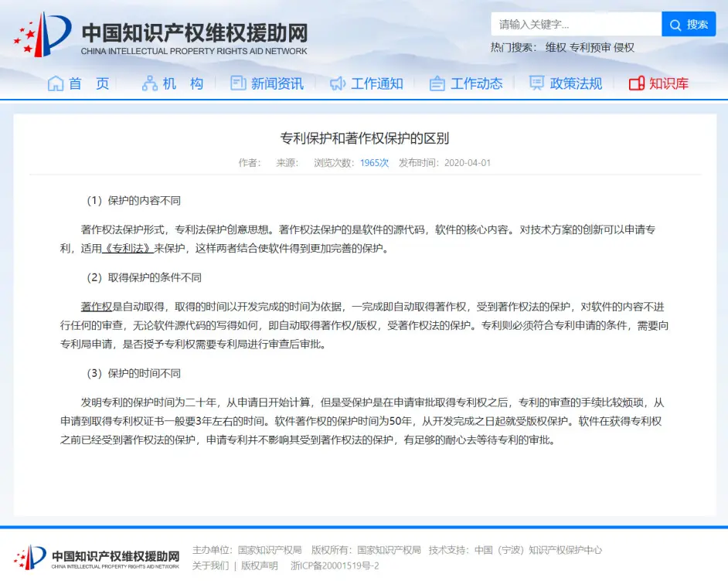Select hot search term 侵权
The image size is (728, 584).
click(x=624, y=47)
